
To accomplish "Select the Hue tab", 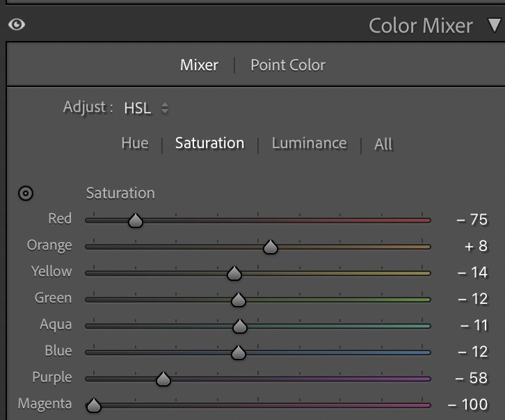I will pos(135,143).
